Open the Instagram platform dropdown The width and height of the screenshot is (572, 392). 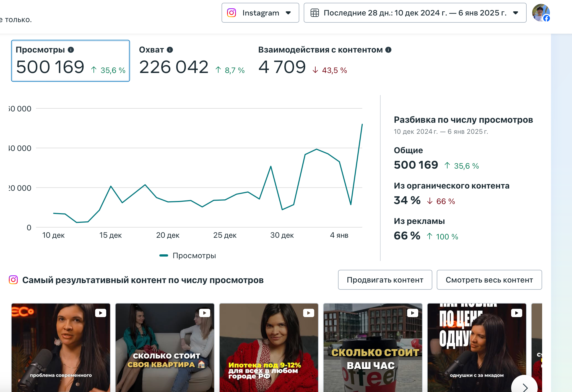click(x=260, y=13)
